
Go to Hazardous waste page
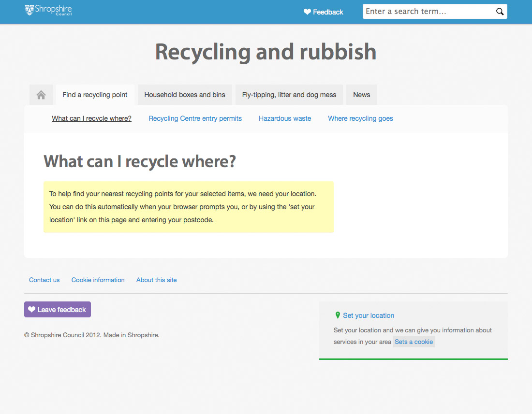click(x=285, y=118)
